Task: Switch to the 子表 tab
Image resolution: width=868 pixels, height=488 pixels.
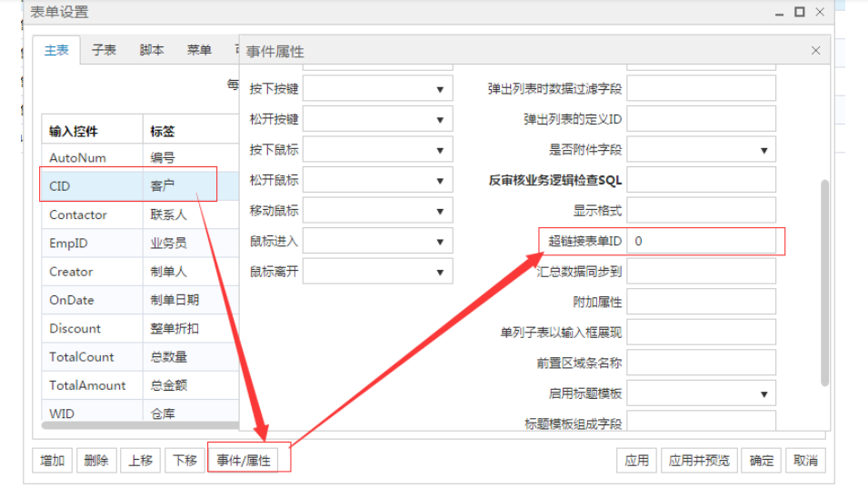Action: (104, 51)
